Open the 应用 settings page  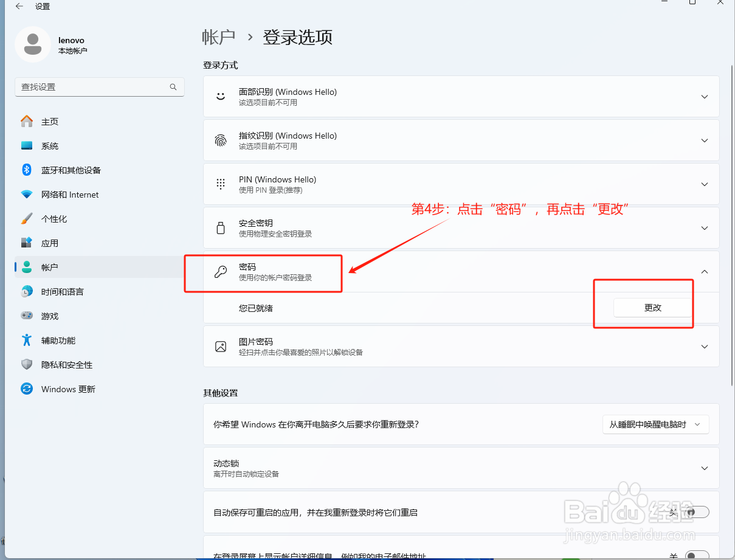click(x=50, y=243)
